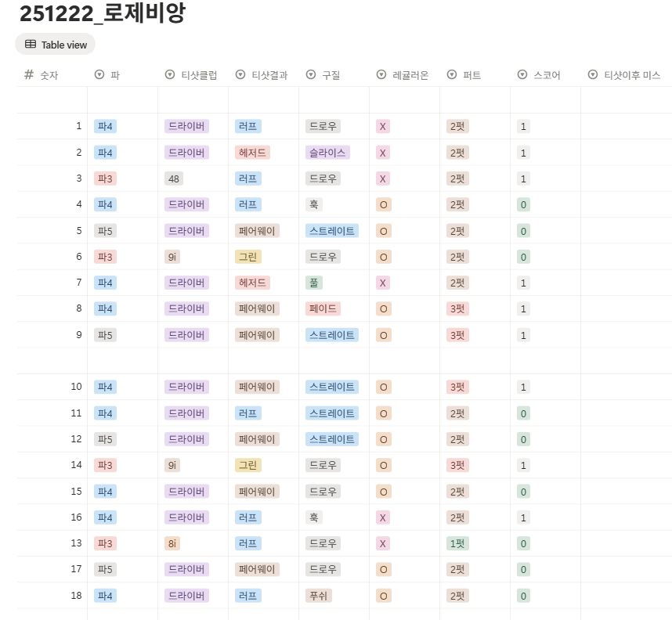The image size is (672, 620).
Task: Select the 9i tag in row 14
Action: tap(172, 465)
